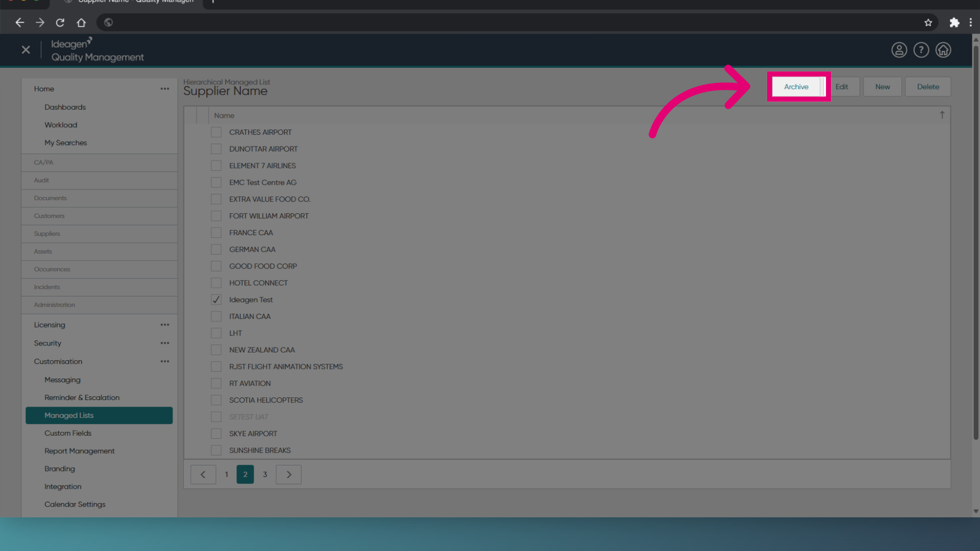Open Workload in the sidebar
Screen dimensions: 980x551
[61, 125]
